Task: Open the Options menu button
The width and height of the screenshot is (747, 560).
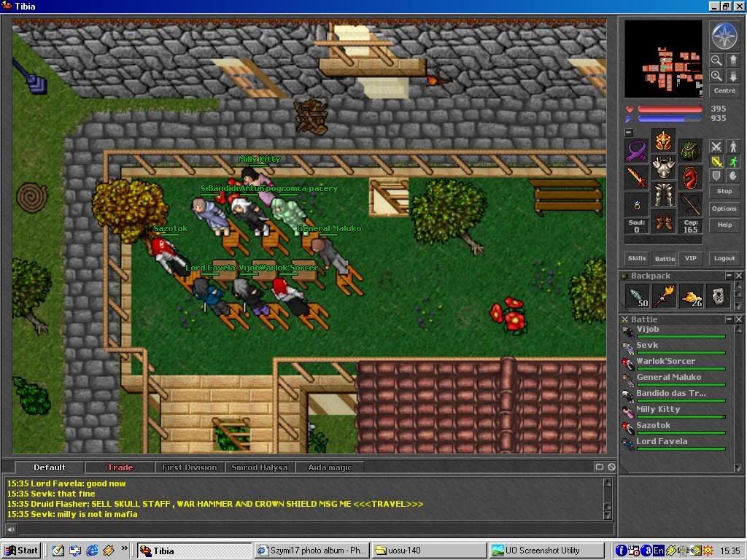Action: pos(724,209)
